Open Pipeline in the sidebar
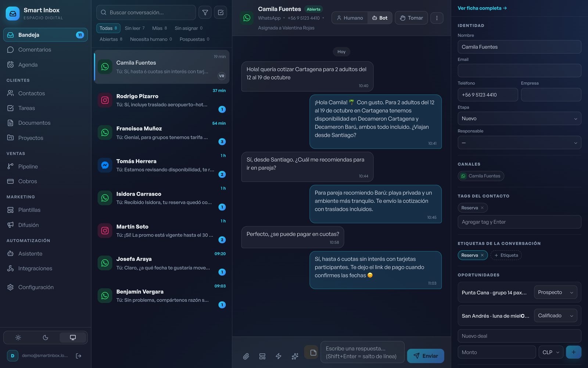 click(46, 167)
